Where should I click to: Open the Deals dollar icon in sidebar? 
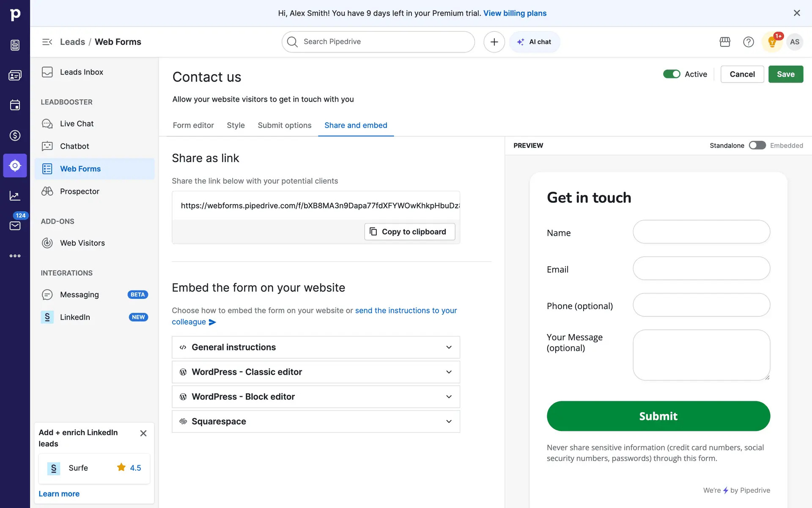(15, 135)
